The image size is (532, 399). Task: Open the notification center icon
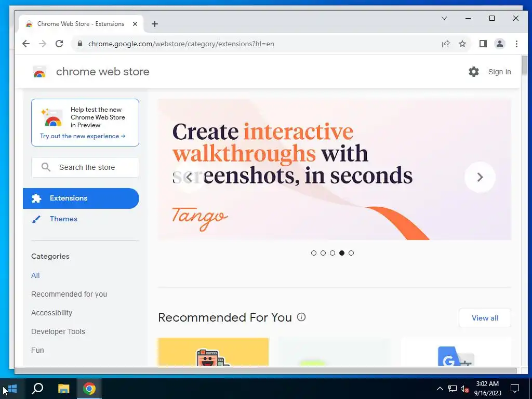[x=515, y=389]
